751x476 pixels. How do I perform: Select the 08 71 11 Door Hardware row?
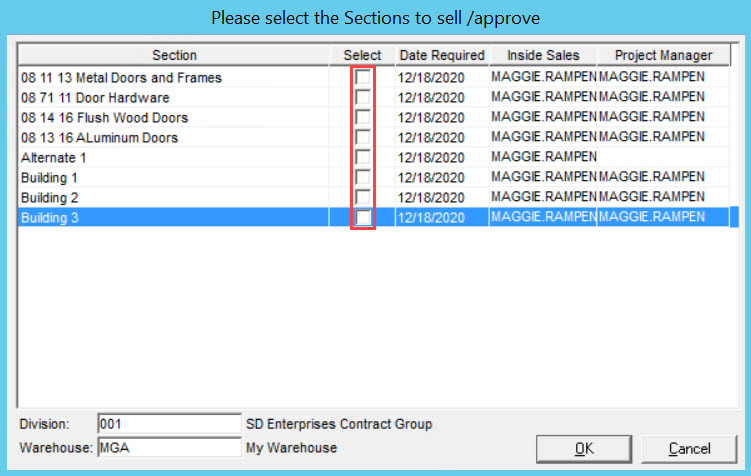coord(174,98)
